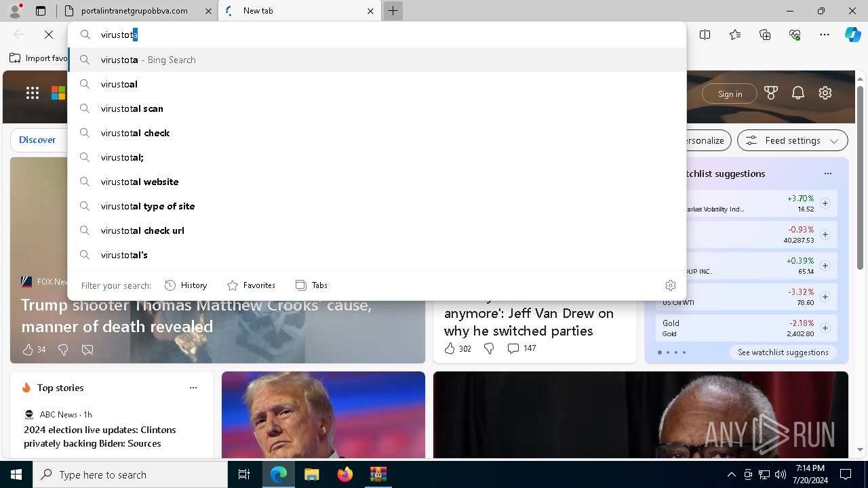
Task: Launch Firefox from taskbar
Action: coord(344,474)
